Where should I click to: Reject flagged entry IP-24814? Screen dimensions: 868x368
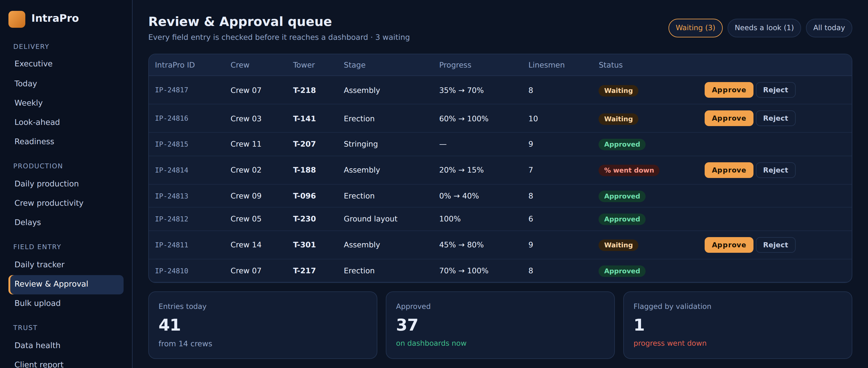[x=775, y=170]
